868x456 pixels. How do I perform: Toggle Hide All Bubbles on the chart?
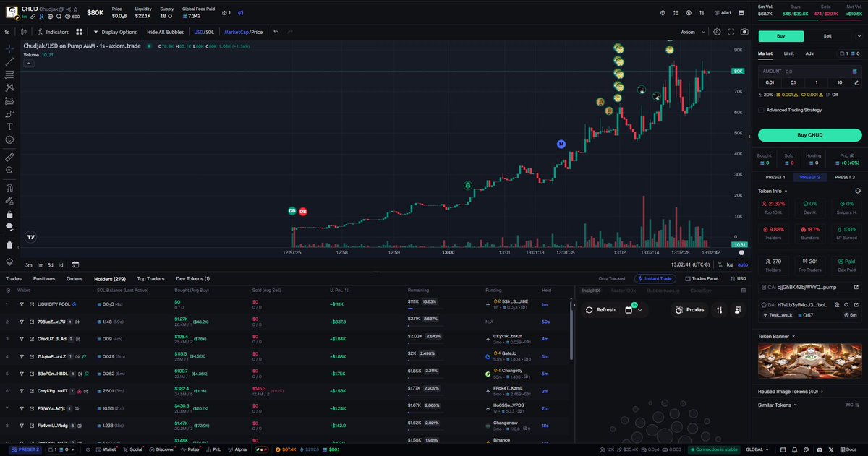(x=164, y=32)
